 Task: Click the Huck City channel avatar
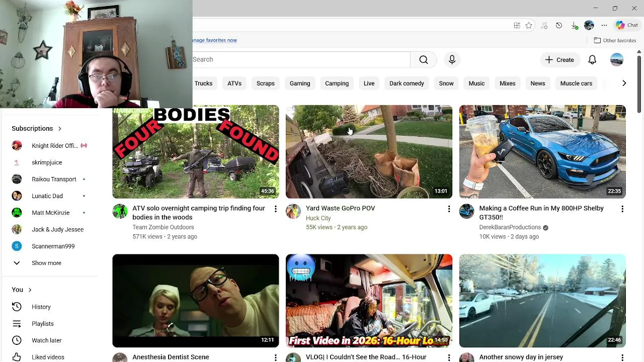pyautogui.click(x=293, y=211)
